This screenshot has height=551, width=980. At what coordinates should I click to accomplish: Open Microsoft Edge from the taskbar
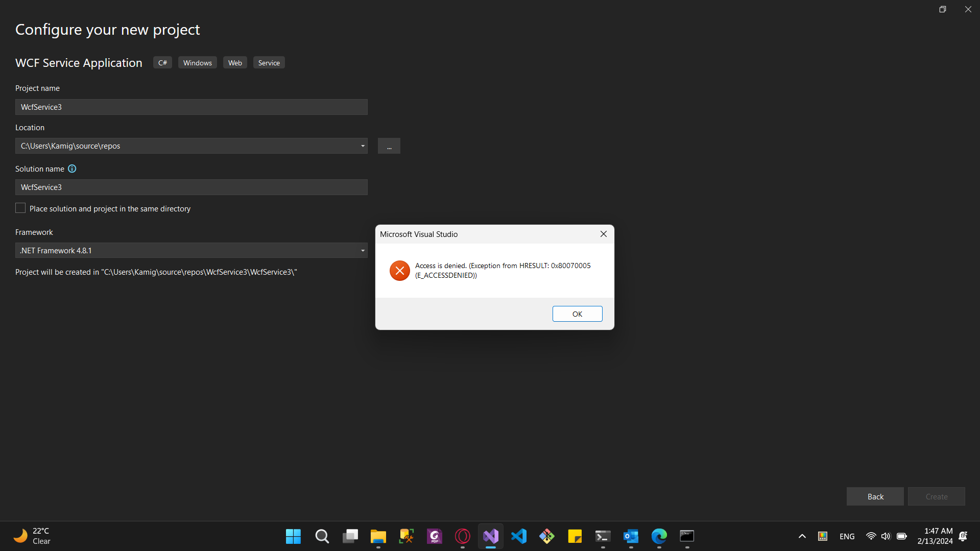(659, 536)
